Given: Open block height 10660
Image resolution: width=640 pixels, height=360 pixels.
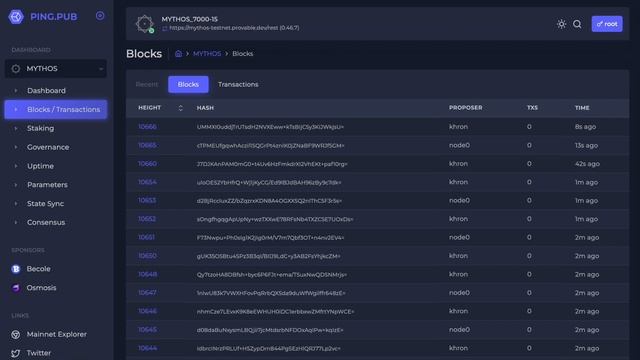Looking at the screenshot, I should click(147, 164).
